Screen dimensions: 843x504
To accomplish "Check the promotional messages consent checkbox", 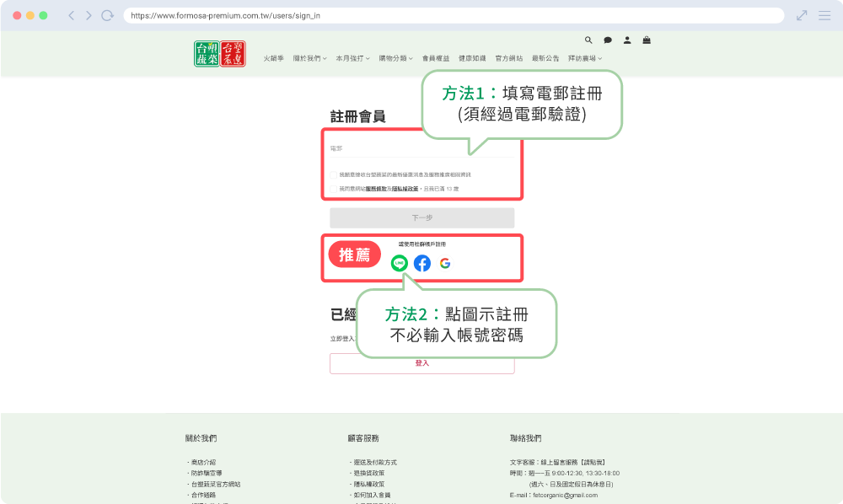I will coord(332,174).
